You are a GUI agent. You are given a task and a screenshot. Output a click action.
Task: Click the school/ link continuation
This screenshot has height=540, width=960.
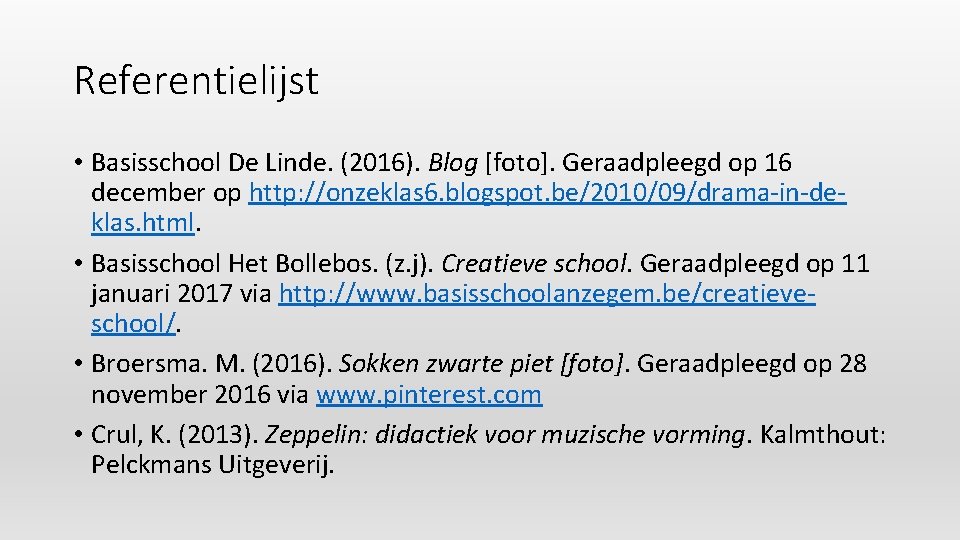coord(134,324)
